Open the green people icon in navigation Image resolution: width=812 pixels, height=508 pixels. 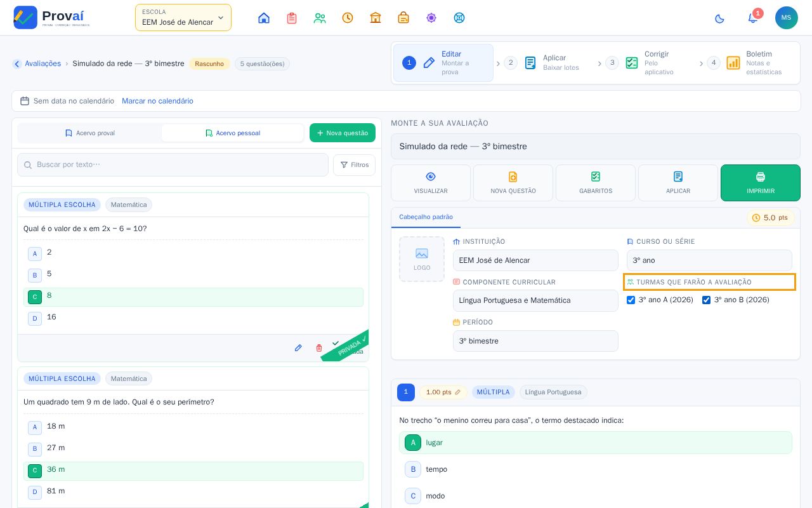coord(320,18)
